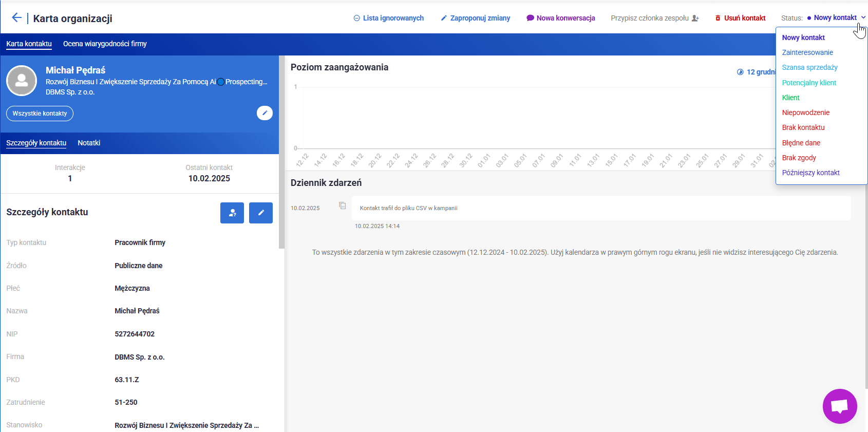Select Brak zgody status

coord(799,158)
